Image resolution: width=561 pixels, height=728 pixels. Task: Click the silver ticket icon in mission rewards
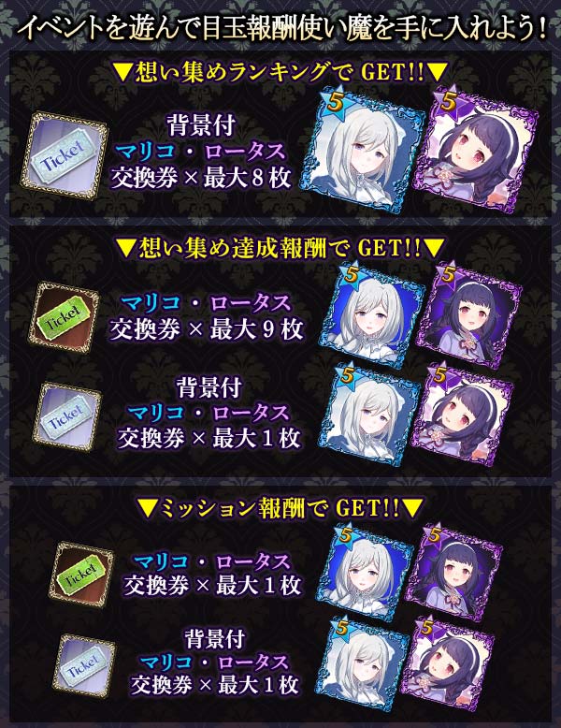pyautogui.click(x=84, y=667)
